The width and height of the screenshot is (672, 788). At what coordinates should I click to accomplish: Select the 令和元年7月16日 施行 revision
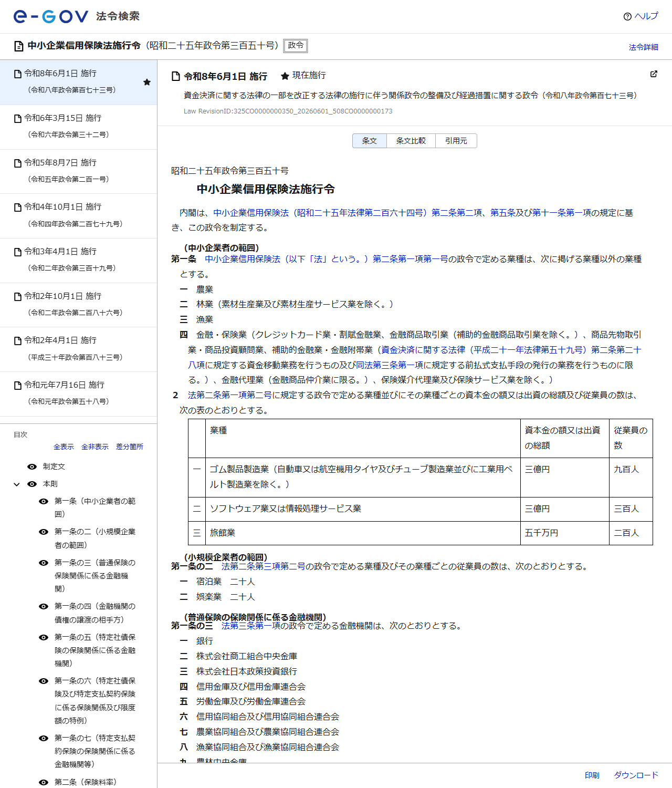(79, 393)
